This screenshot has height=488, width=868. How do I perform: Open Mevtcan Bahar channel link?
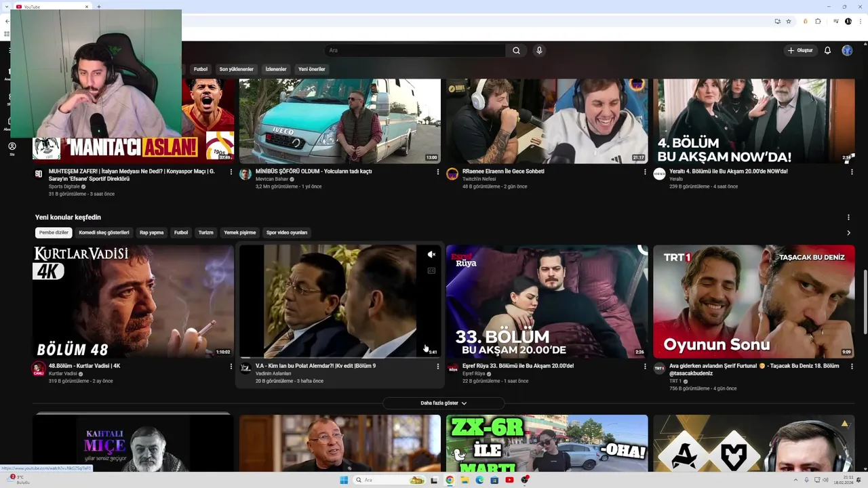click(272, 179)
